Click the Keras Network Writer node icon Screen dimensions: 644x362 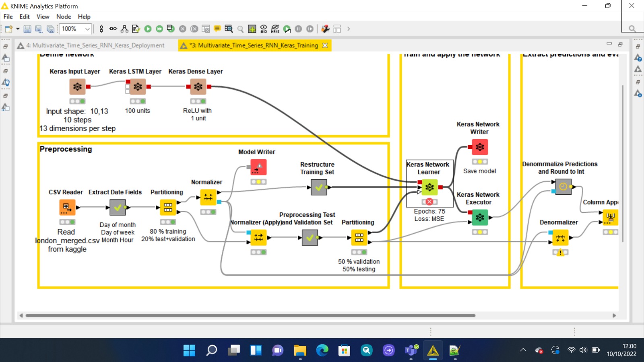pyautogui.click(x=480, y=147)
